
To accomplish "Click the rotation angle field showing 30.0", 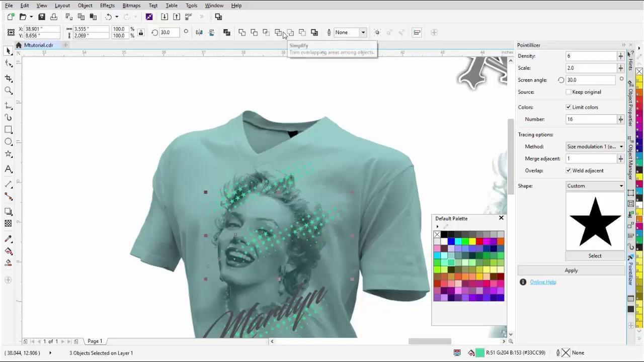I will click(x=170, y=33).
